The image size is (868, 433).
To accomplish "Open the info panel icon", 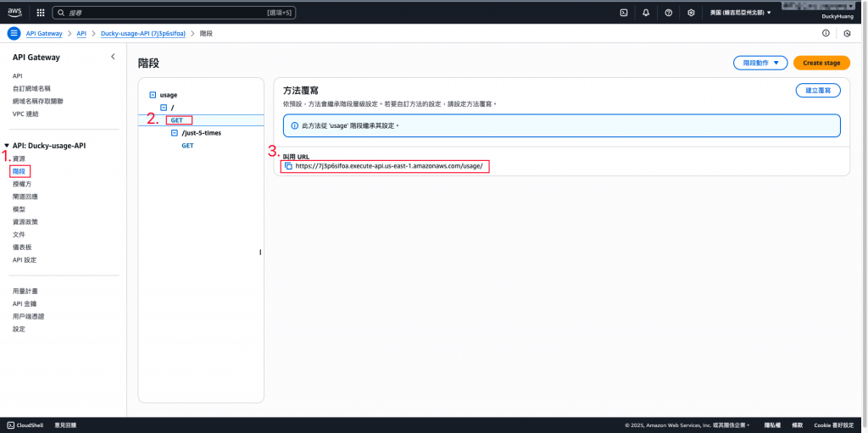I will (826, 33).
